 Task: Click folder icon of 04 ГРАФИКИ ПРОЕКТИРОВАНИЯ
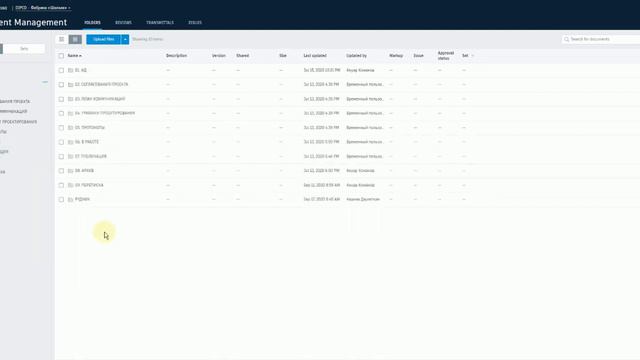click(x=71, y=113)
